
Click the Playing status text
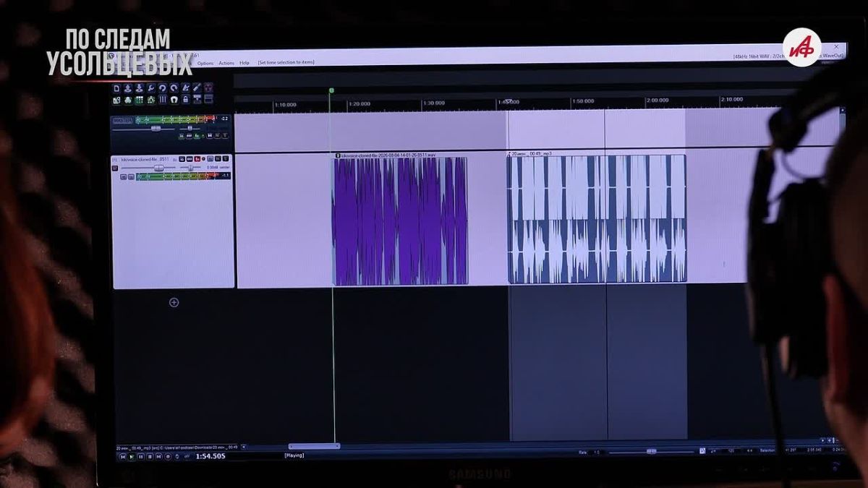[294, 455]
